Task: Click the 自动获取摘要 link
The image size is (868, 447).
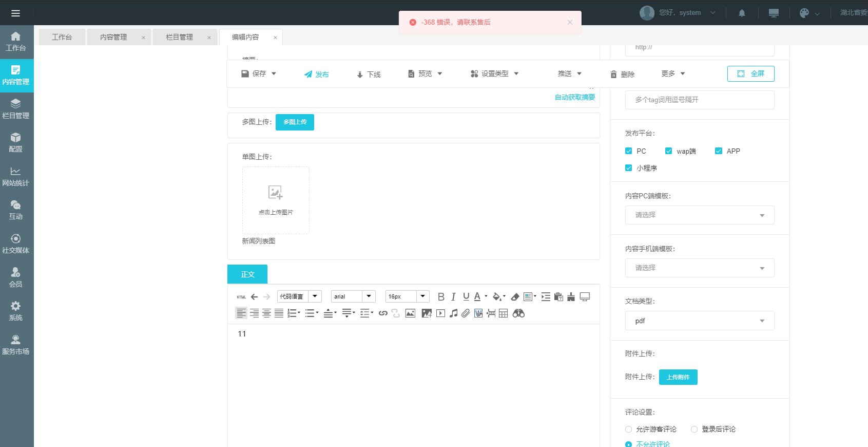Action: (x=574, y=97)
